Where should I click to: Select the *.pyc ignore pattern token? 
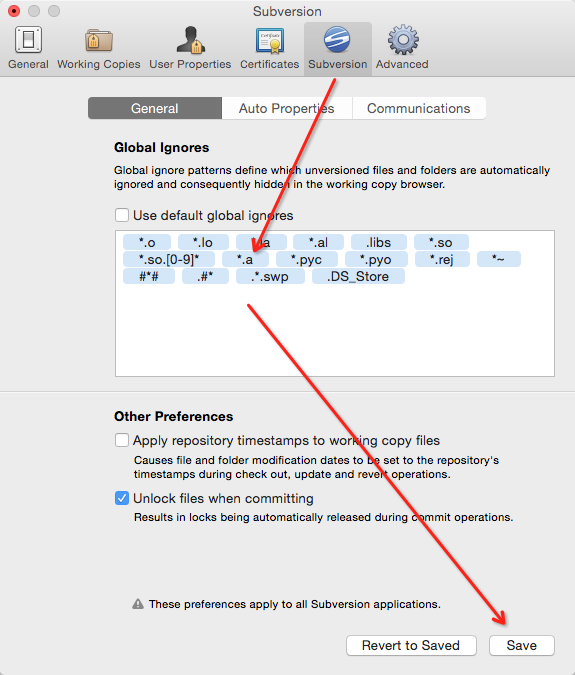307,259
